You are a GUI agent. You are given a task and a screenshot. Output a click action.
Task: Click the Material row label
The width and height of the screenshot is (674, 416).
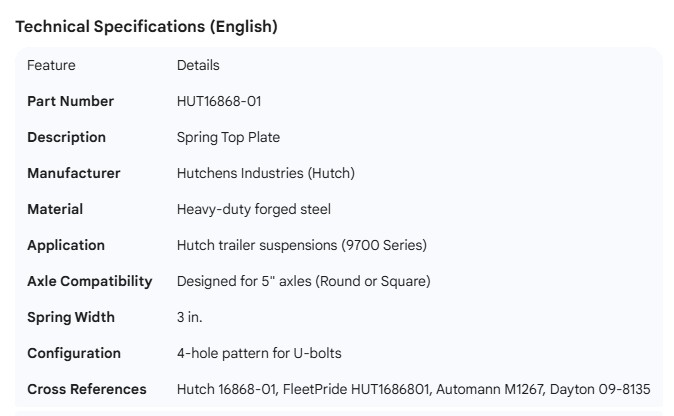pos(55,209)
